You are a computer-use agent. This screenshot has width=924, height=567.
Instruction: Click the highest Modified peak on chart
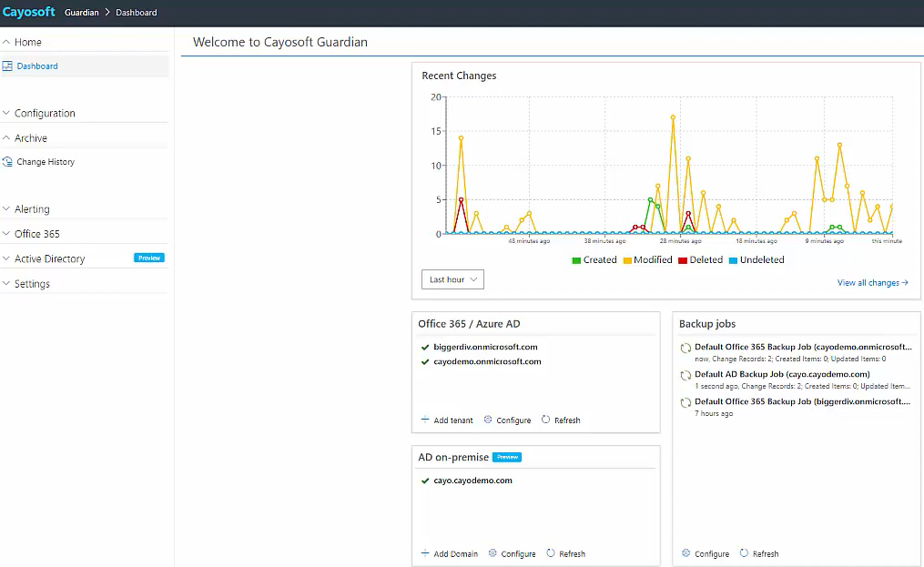(673, 117)
